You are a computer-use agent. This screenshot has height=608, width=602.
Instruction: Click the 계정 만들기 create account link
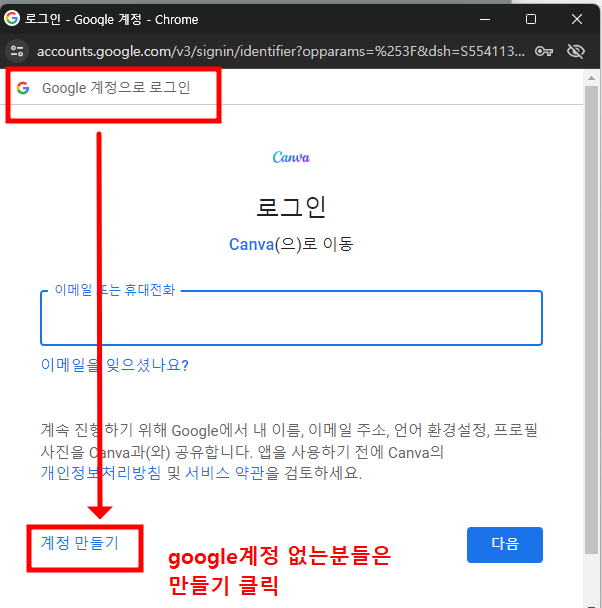tap(79, 543)
